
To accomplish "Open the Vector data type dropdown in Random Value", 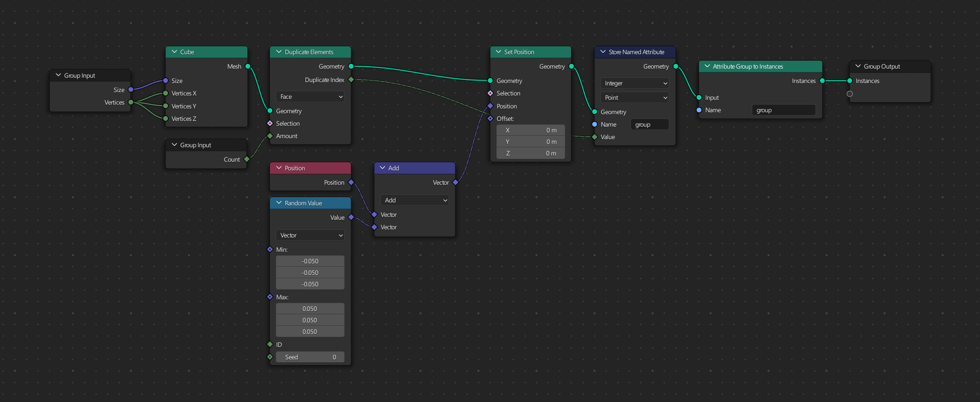I will (x=310, y=235).
